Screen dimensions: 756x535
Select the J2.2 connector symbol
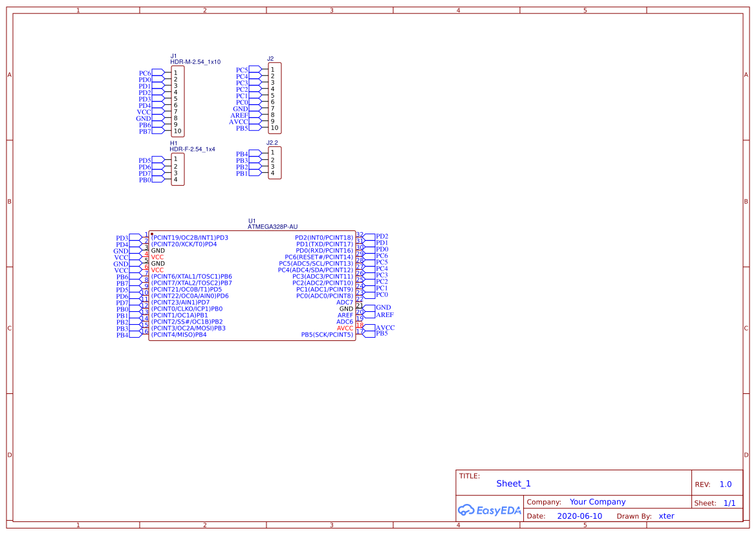tap(274, 162)
